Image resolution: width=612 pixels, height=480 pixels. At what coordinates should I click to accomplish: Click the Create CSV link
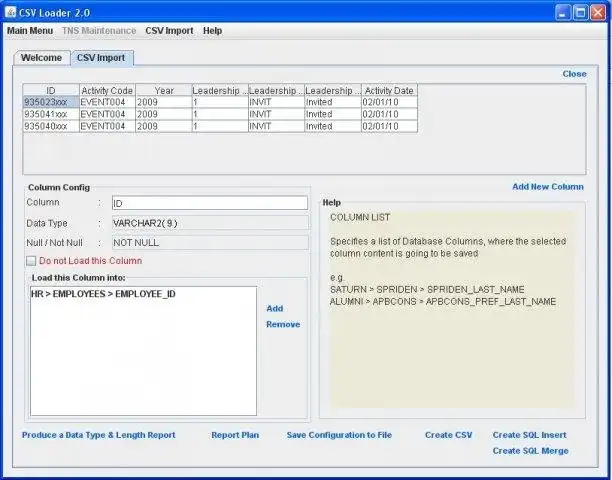point(448,435)
